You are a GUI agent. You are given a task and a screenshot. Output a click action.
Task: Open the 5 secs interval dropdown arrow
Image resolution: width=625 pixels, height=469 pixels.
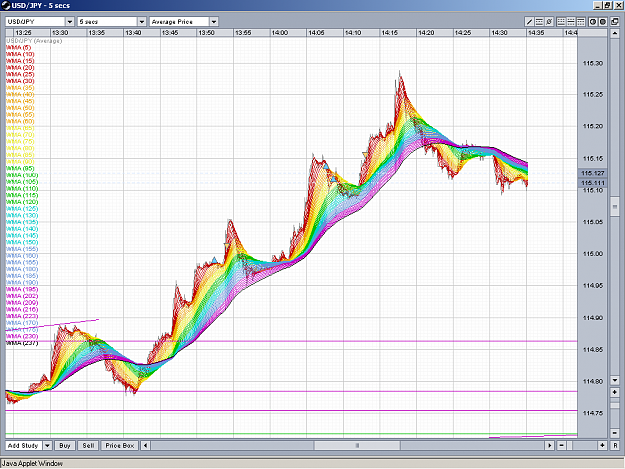pos(142,22)
